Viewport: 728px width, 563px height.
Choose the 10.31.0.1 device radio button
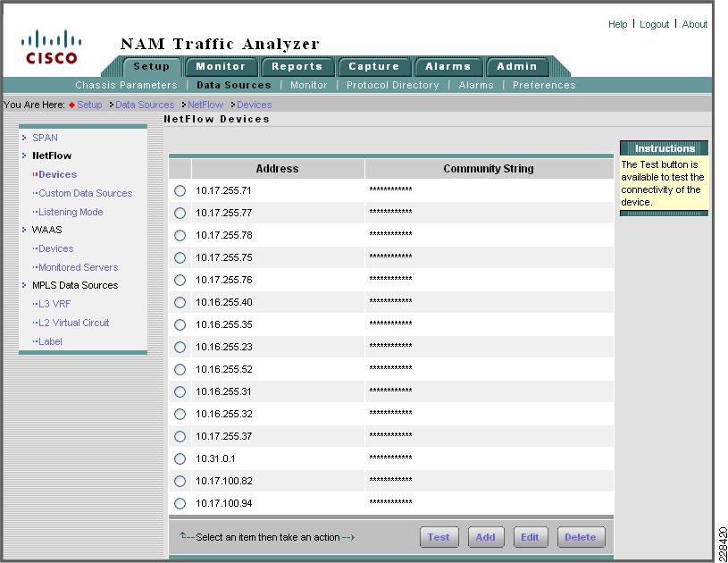[x=180, y=458]
